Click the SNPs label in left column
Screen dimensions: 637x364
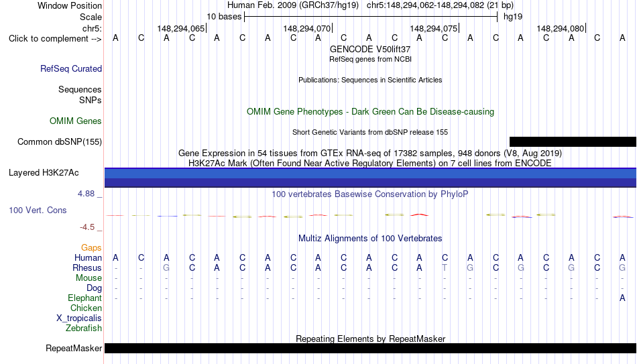click(91, 100)
